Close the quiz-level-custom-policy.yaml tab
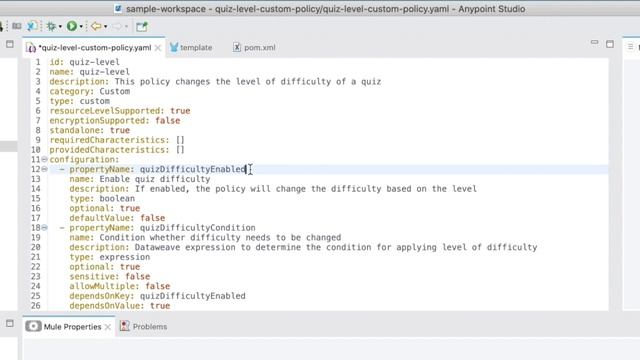640x360 pixels. 158,48
